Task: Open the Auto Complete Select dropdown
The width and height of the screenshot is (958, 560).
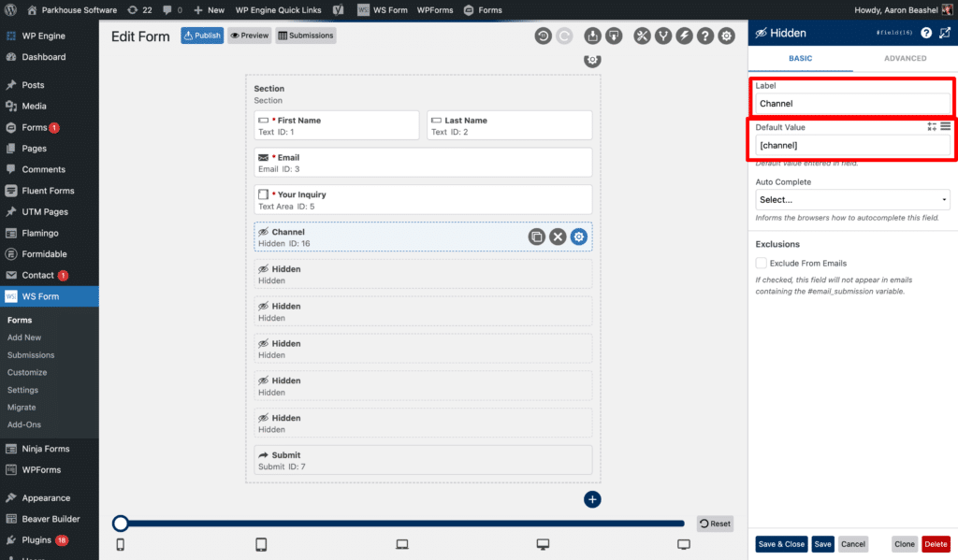Action: [851, 199]
